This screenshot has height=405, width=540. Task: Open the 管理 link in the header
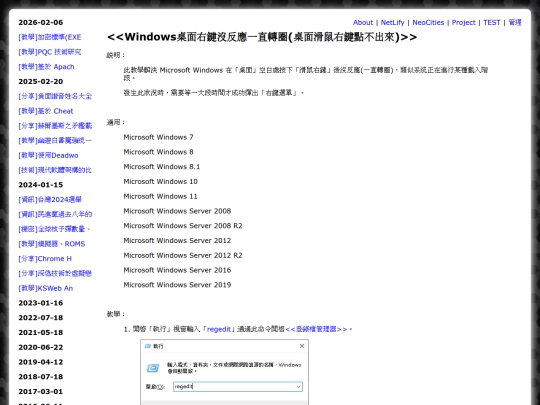515,22
